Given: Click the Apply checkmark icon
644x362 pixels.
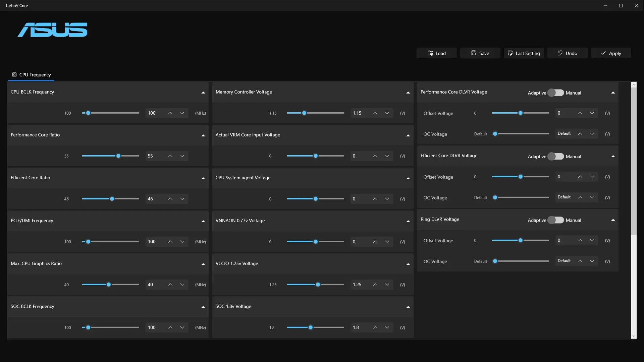Looking at the screenshot, I should [603, 53].
